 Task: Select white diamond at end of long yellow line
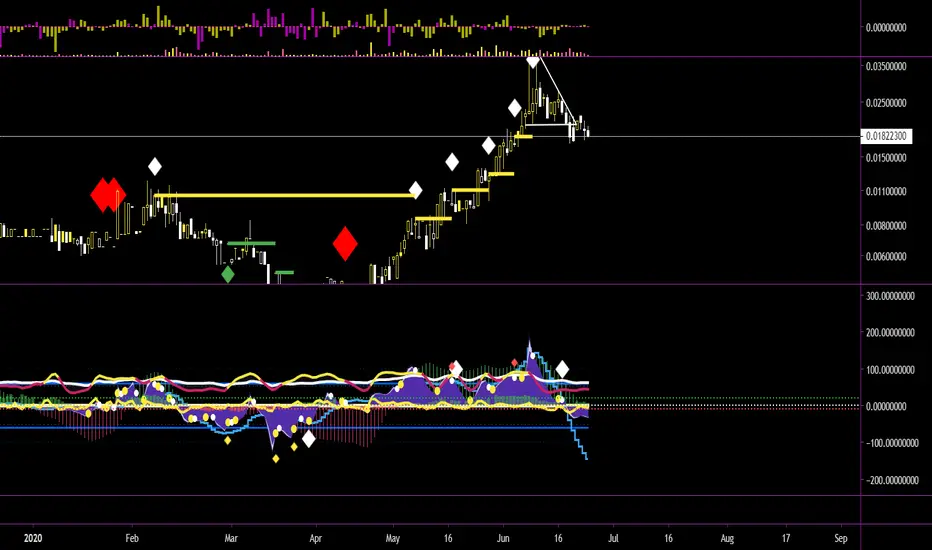click(x=415, y=191)
